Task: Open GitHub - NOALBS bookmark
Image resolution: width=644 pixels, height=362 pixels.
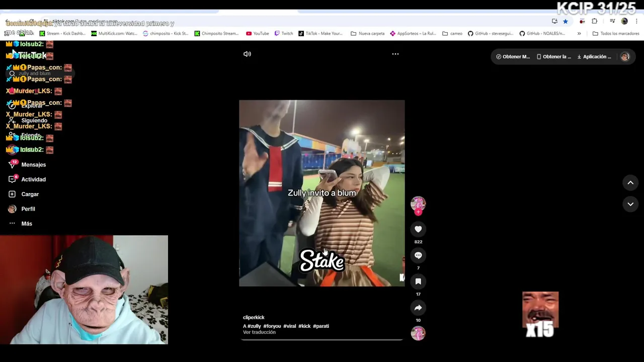Action: click(542, 34)
